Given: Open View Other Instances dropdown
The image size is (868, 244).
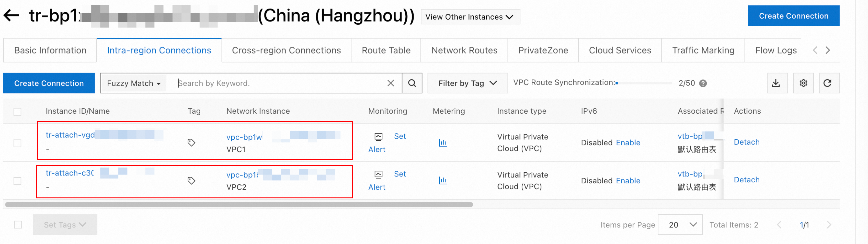Looking at the screenshot, I should pos(470,17).
